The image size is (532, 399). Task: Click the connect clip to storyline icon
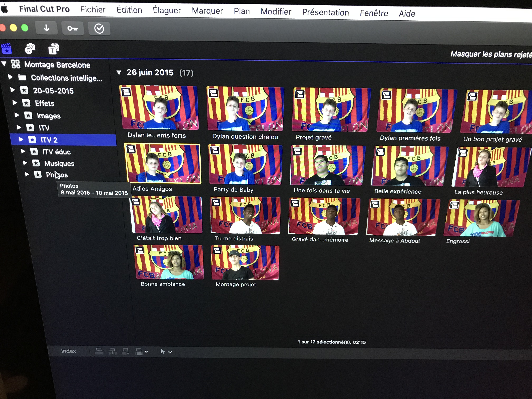(x=99, y=351)
